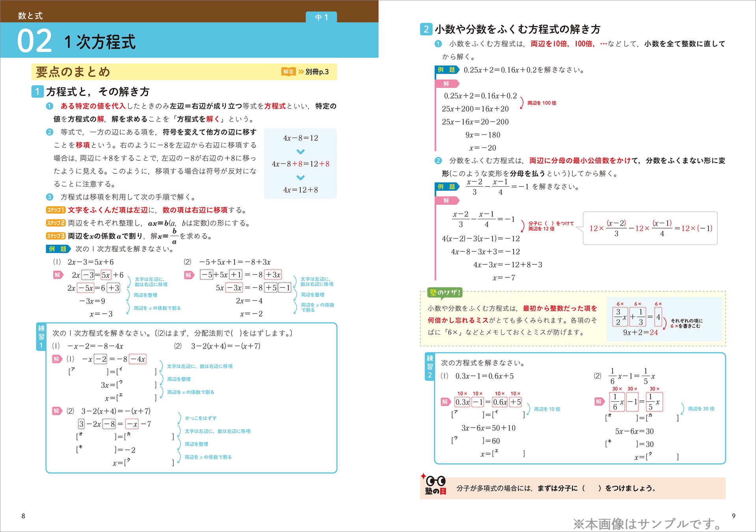Click the 解 badge beside 2x−3=5x+6
Image resolution: width=756 pixels, height=532 pixels.
58,275
